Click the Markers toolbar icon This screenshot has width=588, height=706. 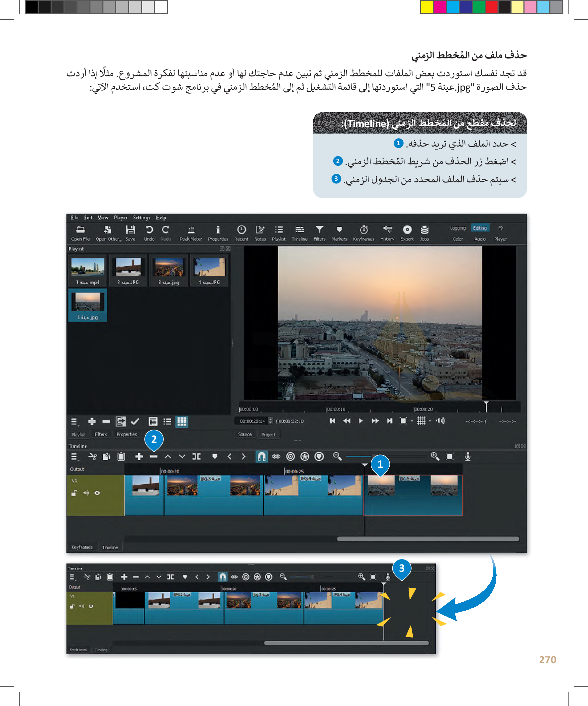pyautogui.click(x=339, y=233)
